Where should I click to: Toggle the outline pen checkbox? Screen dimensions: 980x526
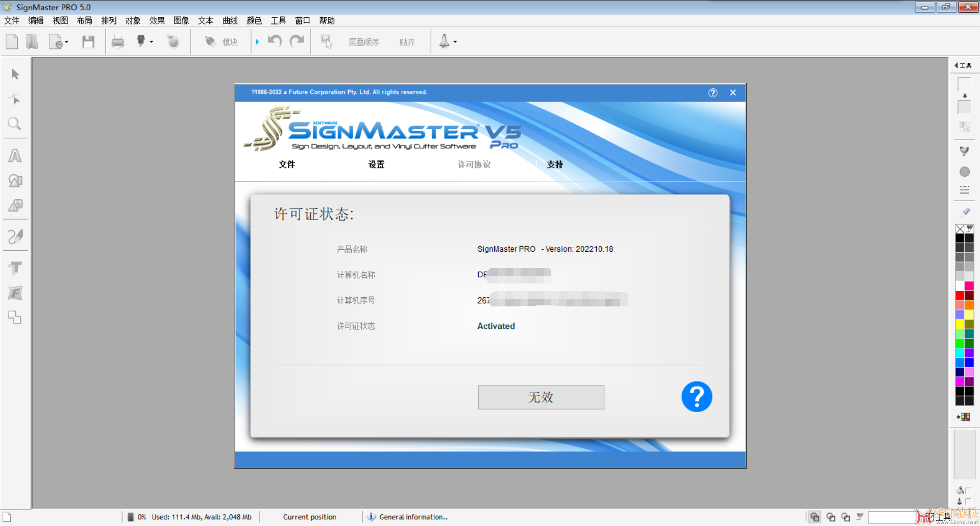968,501
